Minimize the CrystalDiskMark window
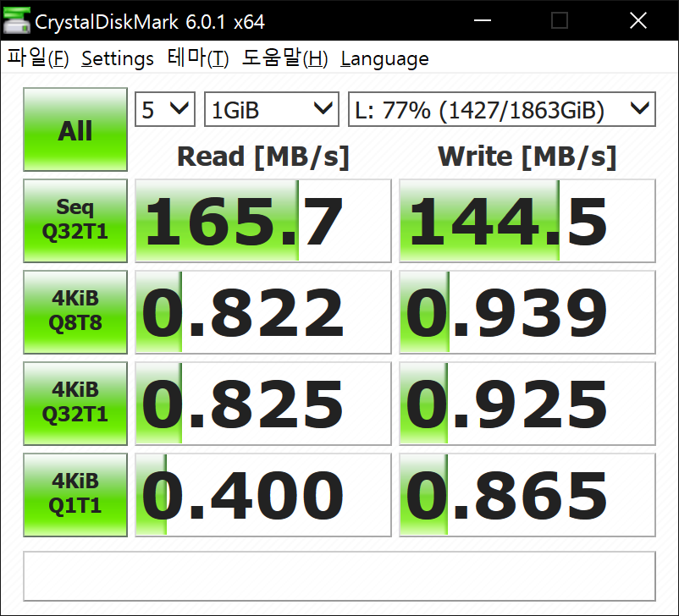679x616 pixels. (x=483, y=20)
